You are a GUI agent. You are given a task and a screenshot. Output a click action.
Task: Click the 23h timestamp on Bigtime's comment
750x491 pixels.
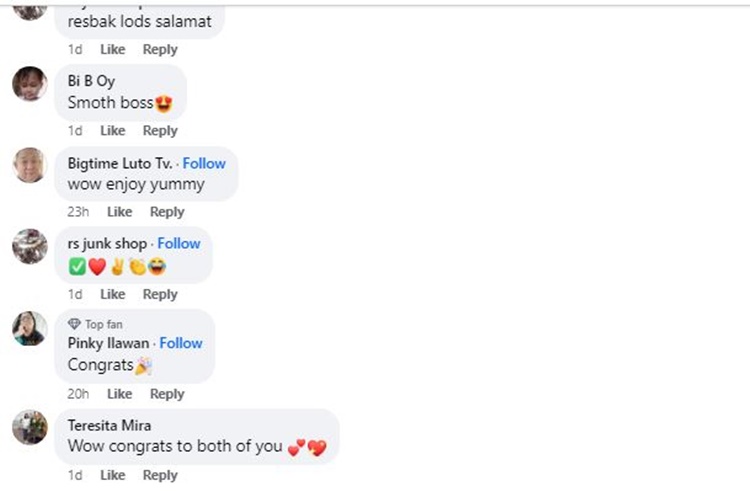click(78, 212)
